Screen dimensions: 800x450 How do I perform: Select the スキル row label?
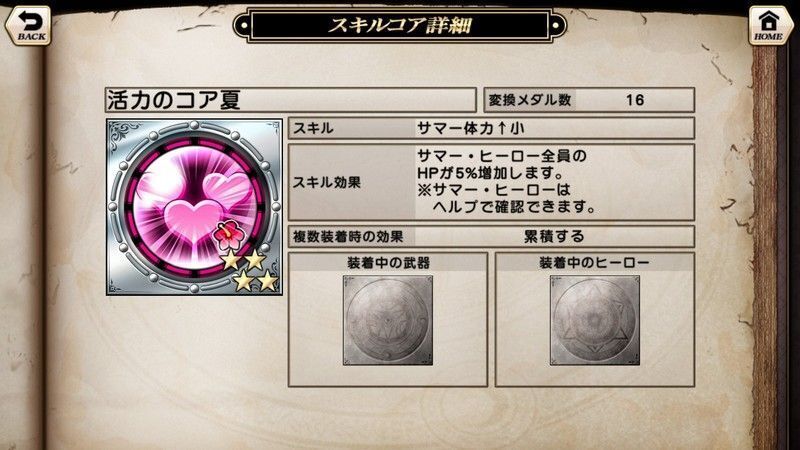click(313, 129)
